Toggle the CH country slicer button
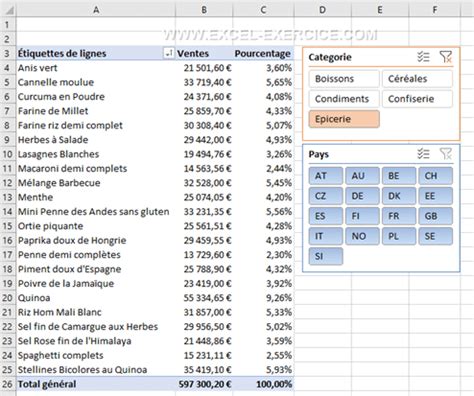This screenshot has height=396, width=474. [x=436, y=176]
